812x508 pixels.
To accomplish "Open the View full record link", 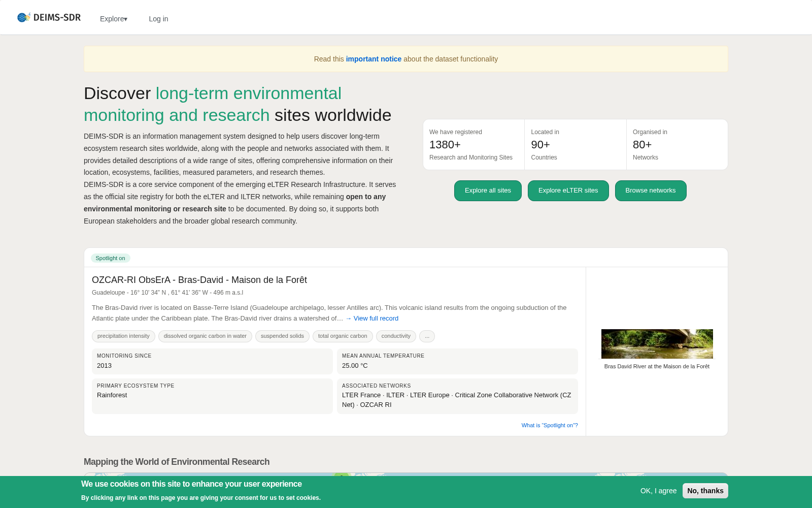I will tap(372, 319).
